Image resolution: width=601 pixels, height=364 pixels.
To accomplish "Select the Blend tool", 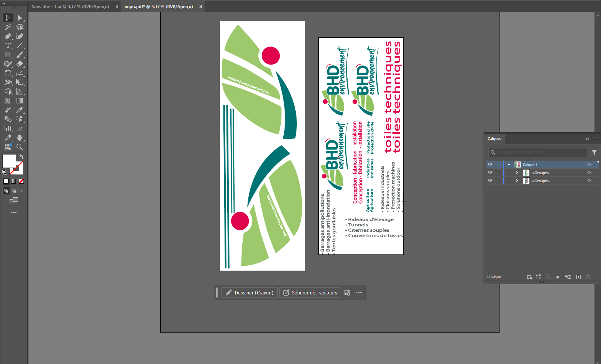I will click(x=8, y=119).
